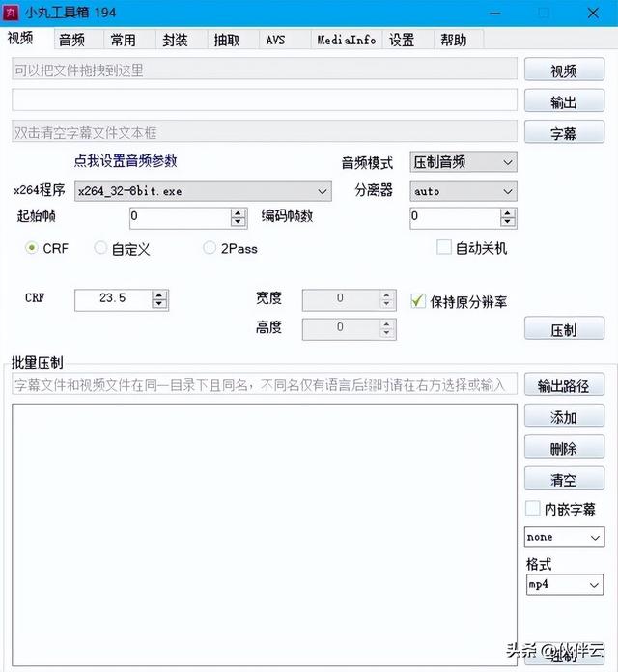Click the 清空 button
Viewport: 618px width, 672px height.
click(x=564, y=479)
